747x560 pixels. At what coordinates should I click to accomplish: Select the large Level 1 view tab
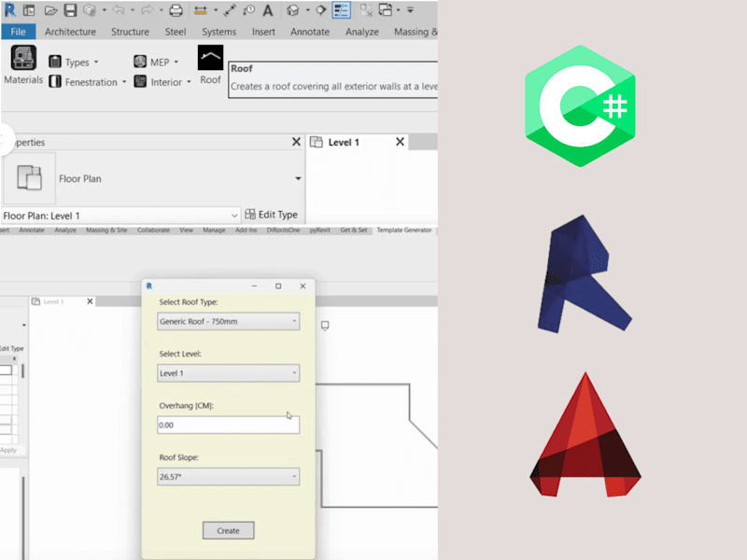[x=358, y=142]
